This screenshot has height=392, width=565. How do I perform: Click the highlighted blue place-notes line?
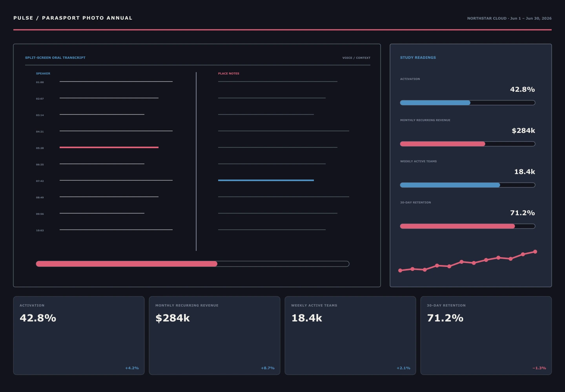[x=266, y=180]
